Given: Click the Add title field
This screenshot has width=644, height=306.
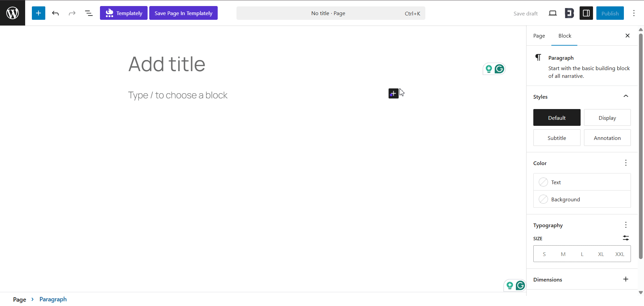Looking at the screenshot, I should (167, 64).
